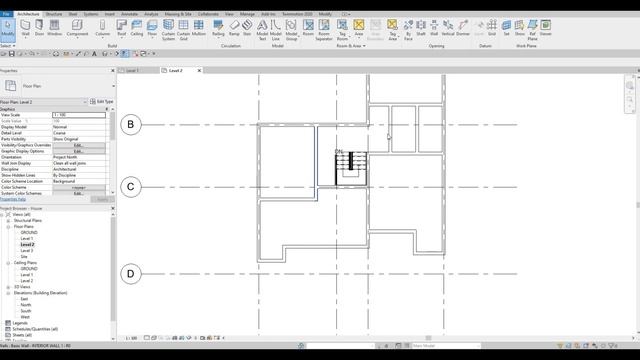The height and width of the screenshot is (360, 640).
Task: Close the Properties palette
Action: pyautogui.click(x=113, y=71)
